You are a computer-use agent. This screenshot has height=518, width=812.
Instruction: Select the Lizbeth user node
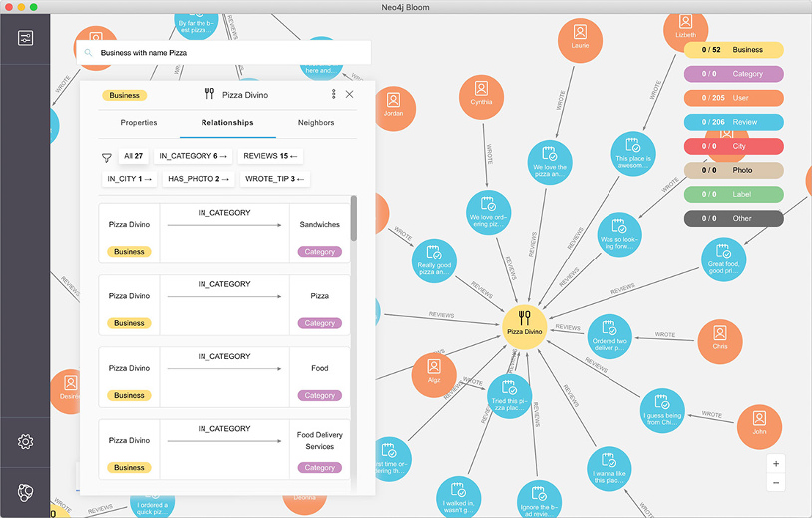point(685,30)
